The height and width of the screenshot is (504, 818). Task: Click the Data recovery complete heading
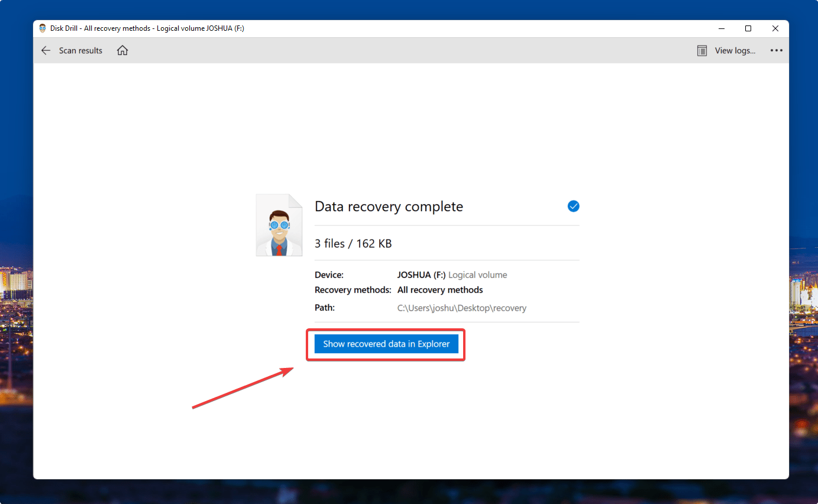(389, 206)
